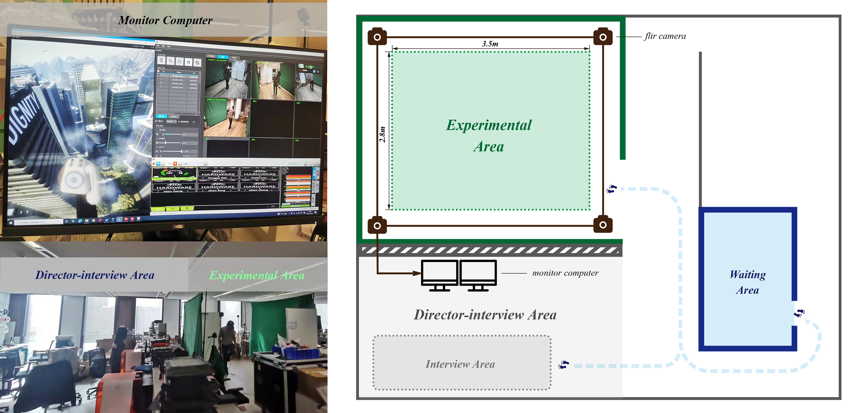Toggle the select-all checkbox in the Id column header
Viewport: 868px width, 413px height.
159,71
